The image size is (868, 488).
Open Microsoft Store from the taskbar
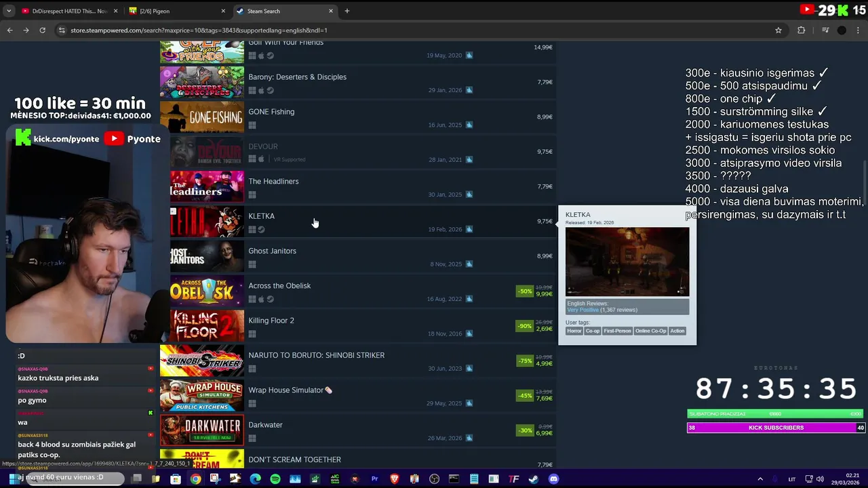click(176, 479)
